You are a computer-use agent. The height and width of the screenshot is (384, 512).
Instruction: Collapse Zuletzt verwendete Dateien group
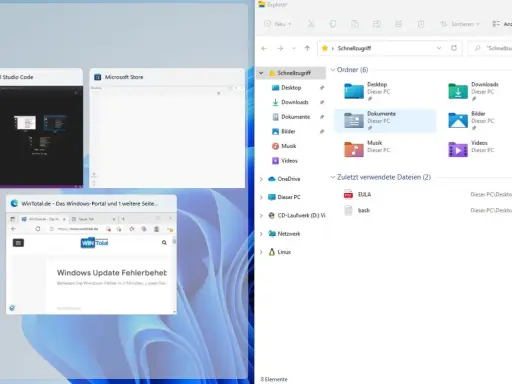pos(332,177)
